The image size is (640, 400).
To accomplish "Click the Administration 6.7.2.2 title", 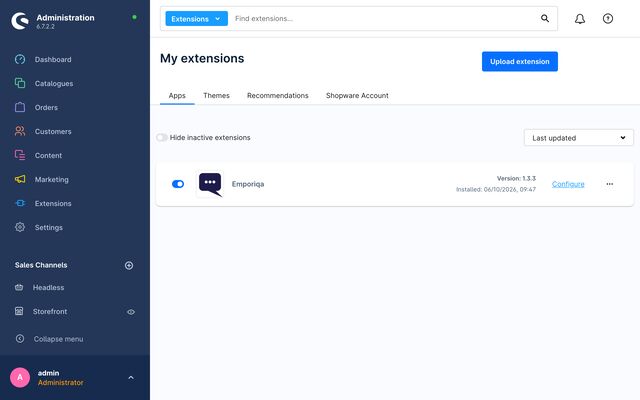I will click(65, 21).
